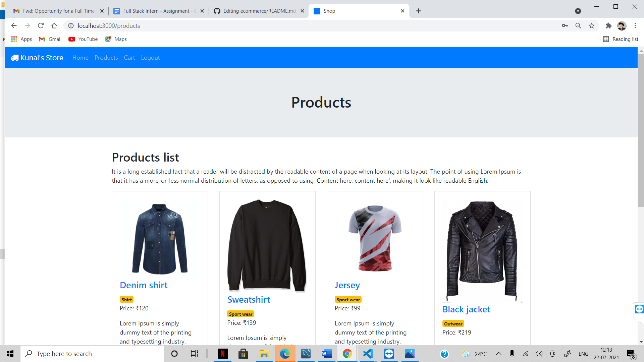Open the Sweatshirt product link
Screen dimensions: 644x362
(249, 300)
